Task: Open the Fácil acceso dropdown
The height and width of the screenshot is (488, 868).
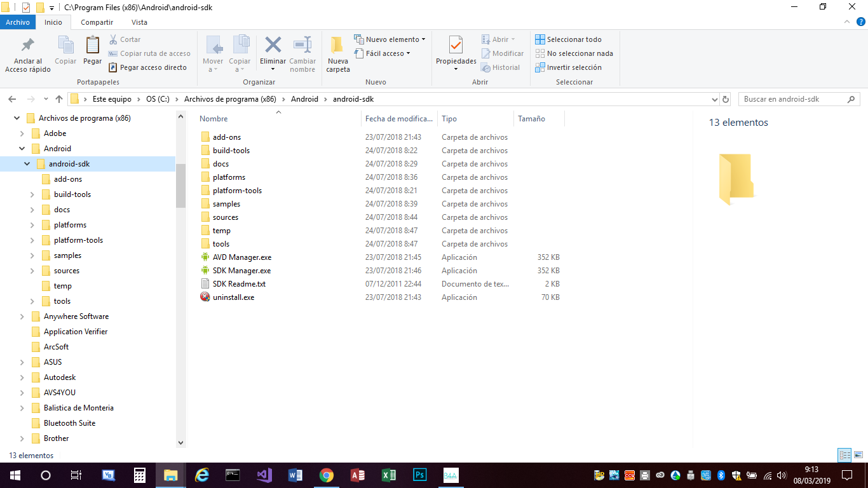Action: pos(382,53)
